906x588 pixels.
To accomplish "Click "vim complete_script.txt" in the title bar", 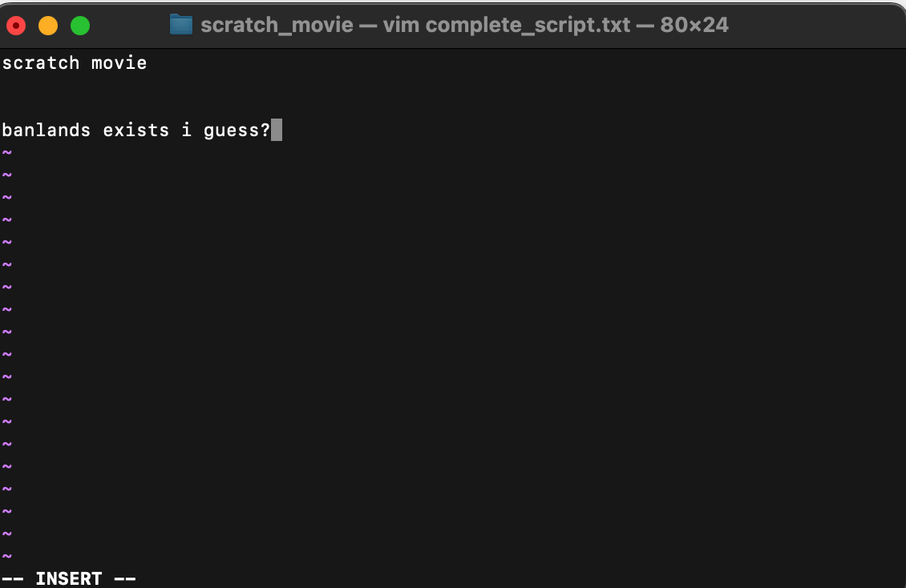I will 507,25.
